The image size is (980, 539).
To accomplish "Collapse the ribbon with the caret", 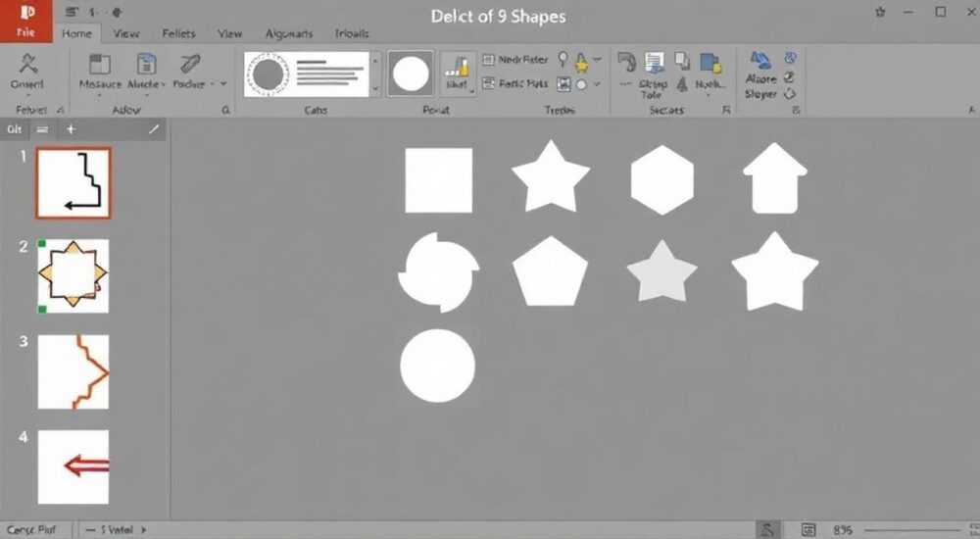I will pyautogui.click(x=971, y=110).
